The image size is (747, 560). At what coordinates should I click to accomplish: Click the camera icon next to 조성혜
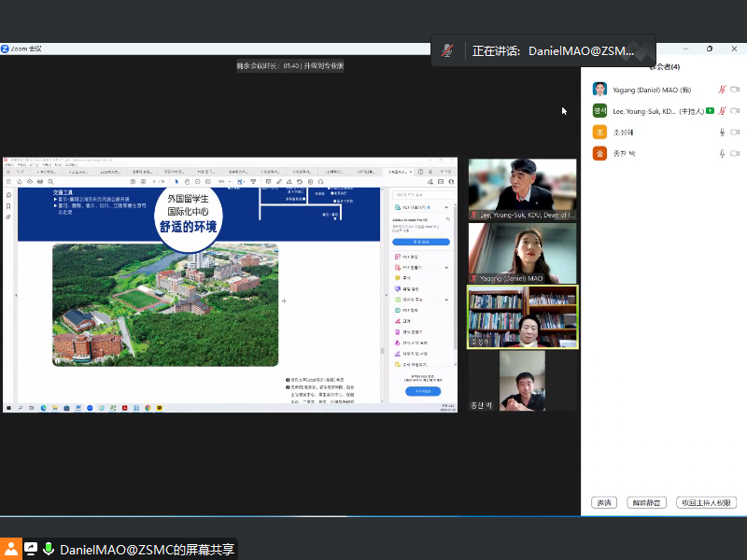tap(736, 133)
